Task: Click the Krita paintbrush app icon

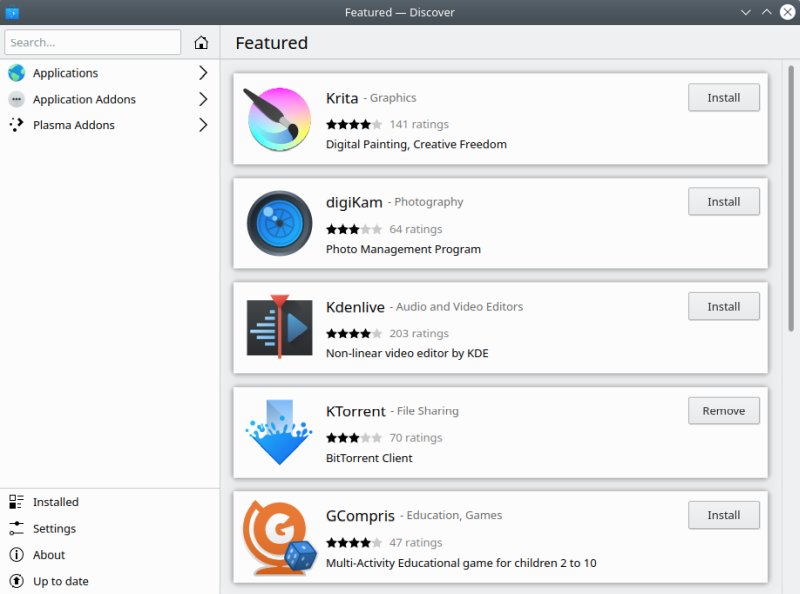Action: point(279,119)
